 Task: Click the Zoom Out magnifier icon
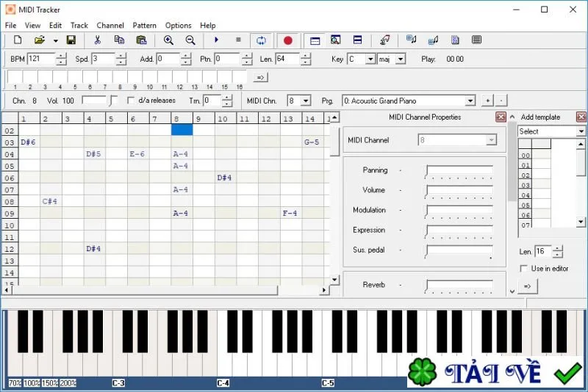(x=190, y=40)
